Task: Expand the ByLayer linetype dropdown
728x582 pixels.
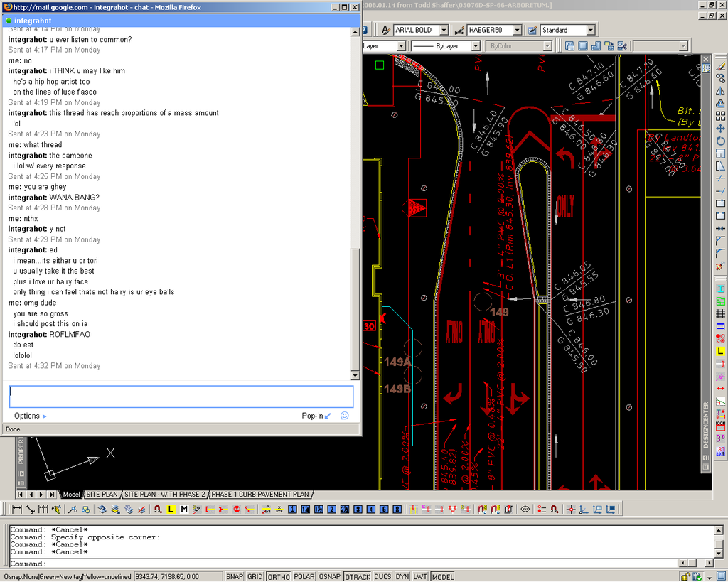Action: click(475, 46)
